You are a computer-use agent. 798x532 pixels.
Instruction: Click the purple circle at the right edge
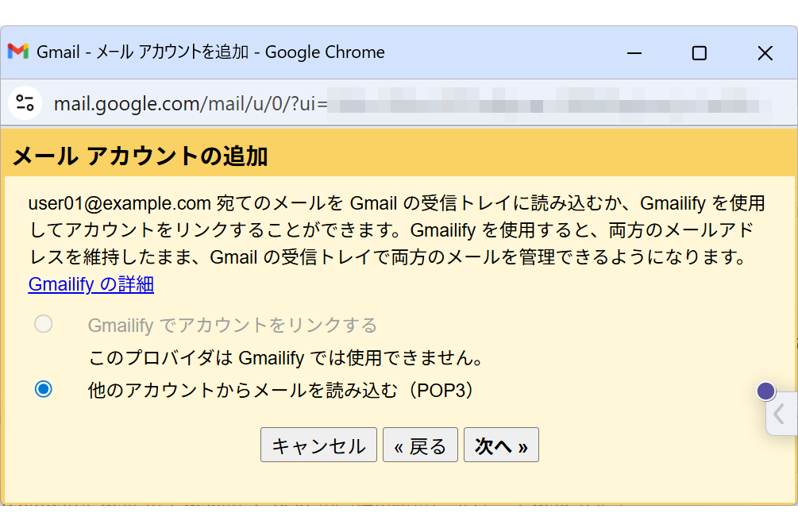point(765,391)
